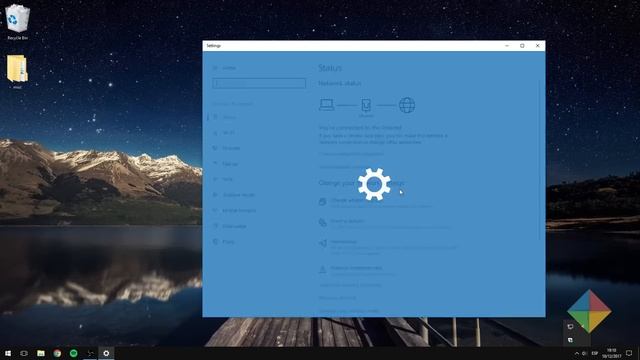This screenshot has height=360, width=640.
Task: Select the Settings gear icon in the taskbar
Action: pos(106,353)
